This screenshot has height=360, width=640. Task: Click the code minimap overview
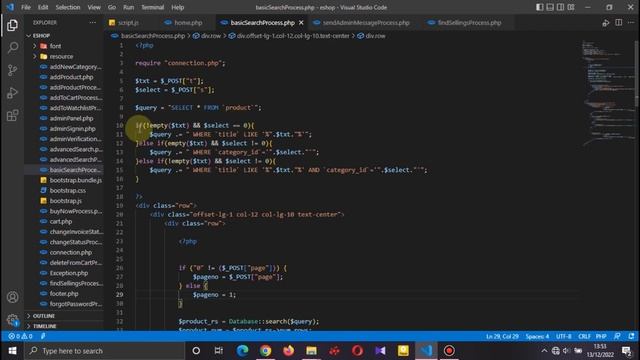(x=607, y=94)
